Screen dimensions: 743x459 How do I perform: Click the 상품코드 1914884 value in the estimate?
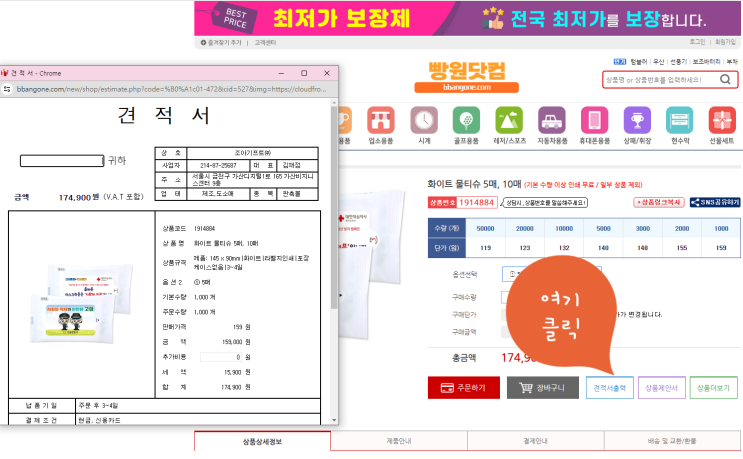tap(204, 228)
